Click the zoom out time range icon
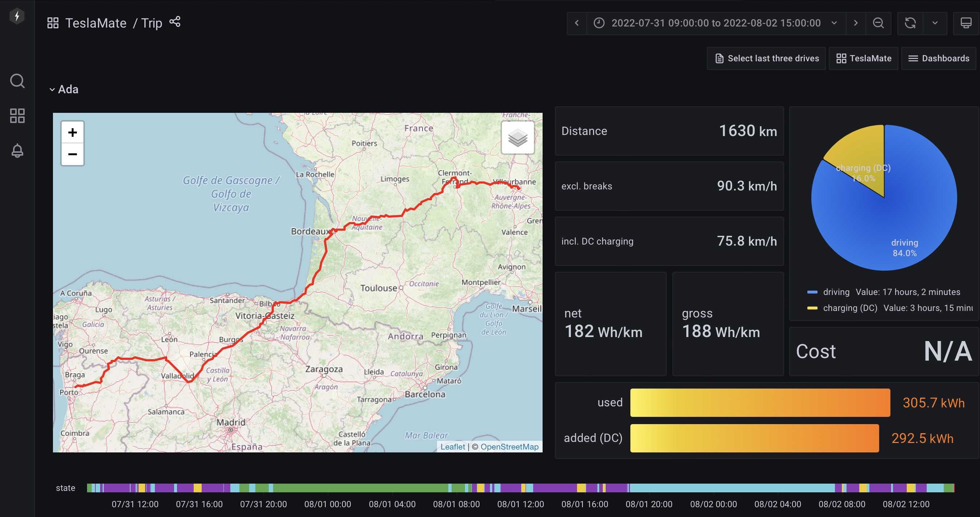This screenshot has height=517, width=980. pyautogui.click(x=878, y=23)
